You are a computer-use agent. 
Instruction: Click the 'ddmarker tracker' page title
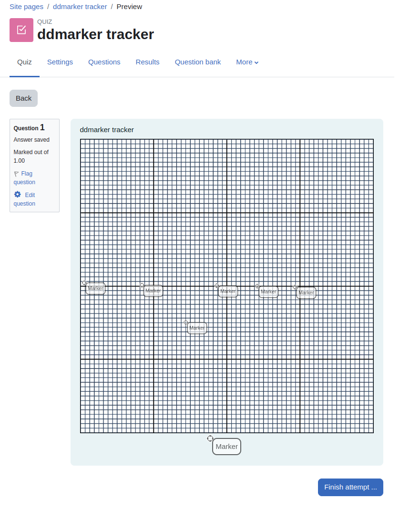click(95, 34)
